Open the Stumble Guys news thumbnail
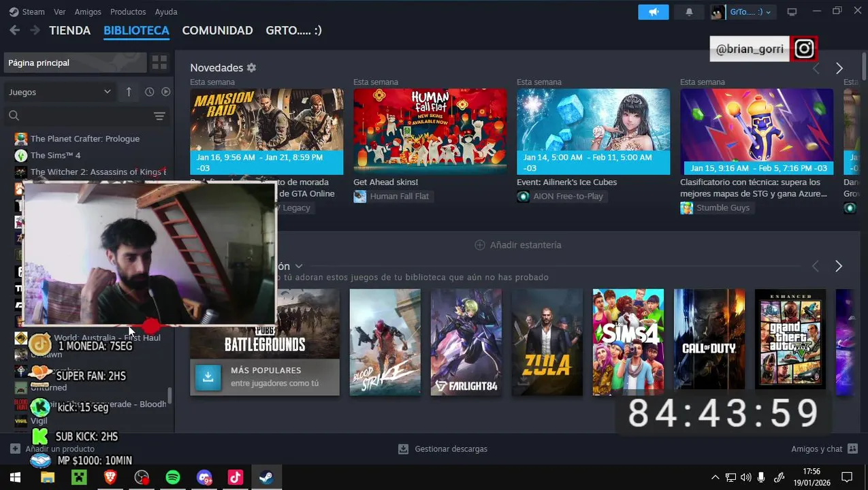The image size is (868, 490). (x=756, y=131)
